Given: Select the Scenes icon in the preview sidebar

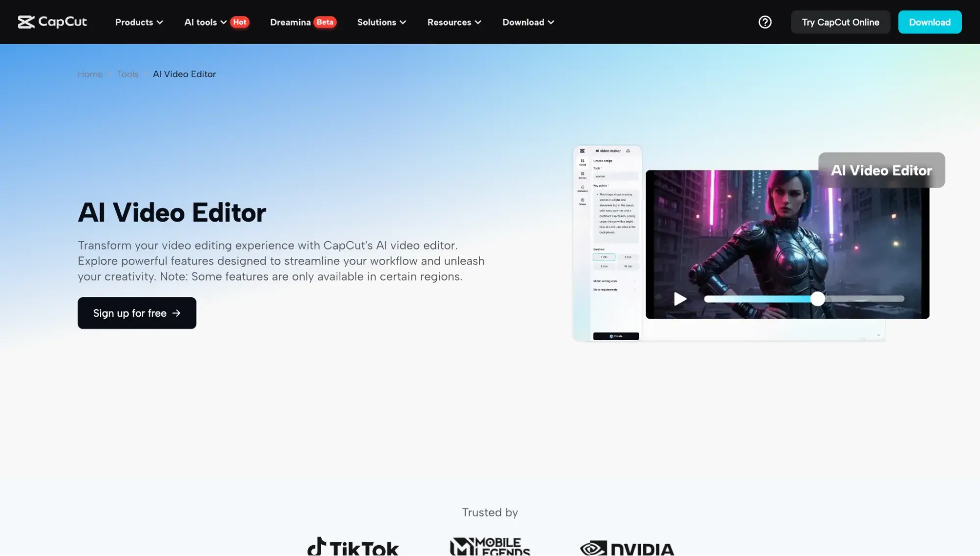Looking at the screenshot, I should 582,175.
